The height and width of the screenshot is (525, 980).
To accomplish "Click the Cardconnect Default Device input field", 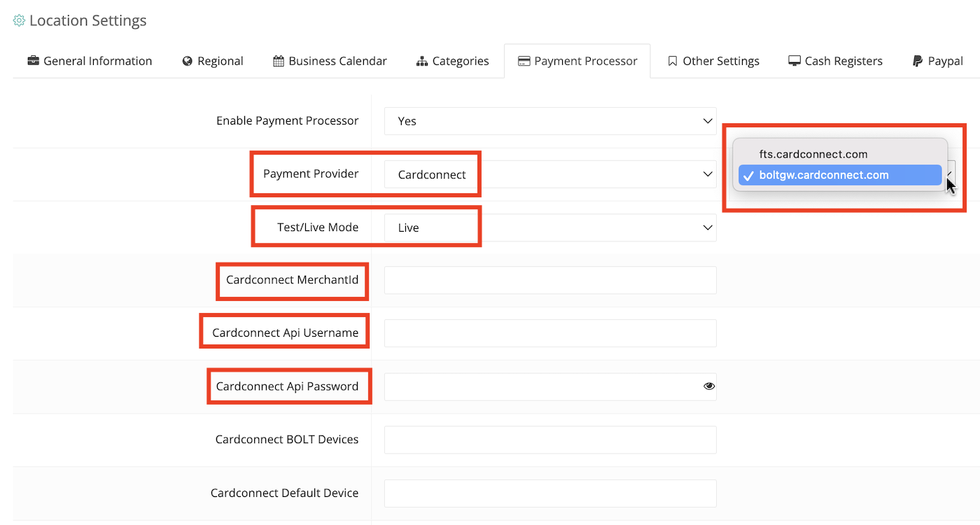I will point(550,493).
